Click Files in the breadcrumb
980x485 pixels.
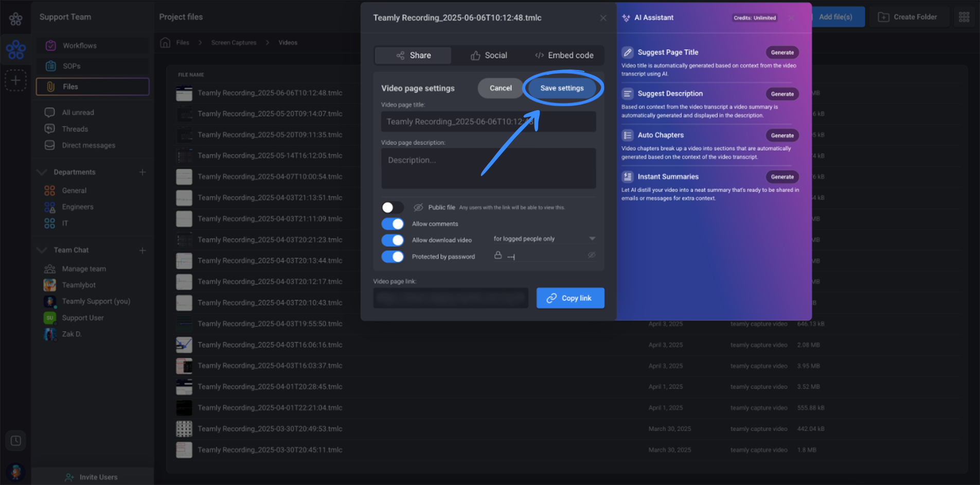tap(183, 43)
